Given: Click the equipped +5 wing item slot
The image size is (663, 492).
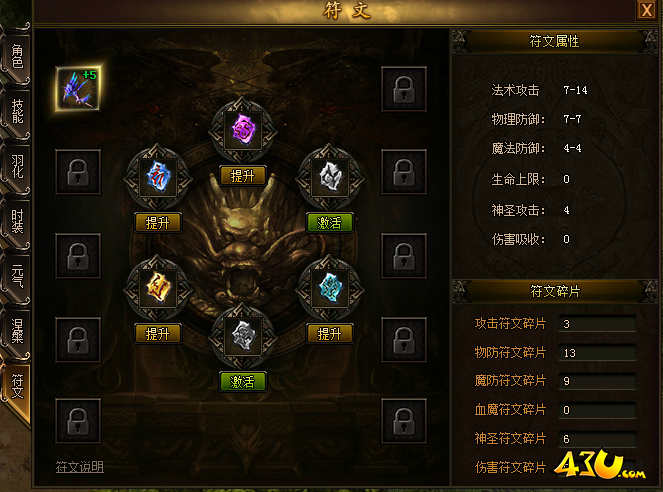Looking at the screenshot, I should click(78, 89).
